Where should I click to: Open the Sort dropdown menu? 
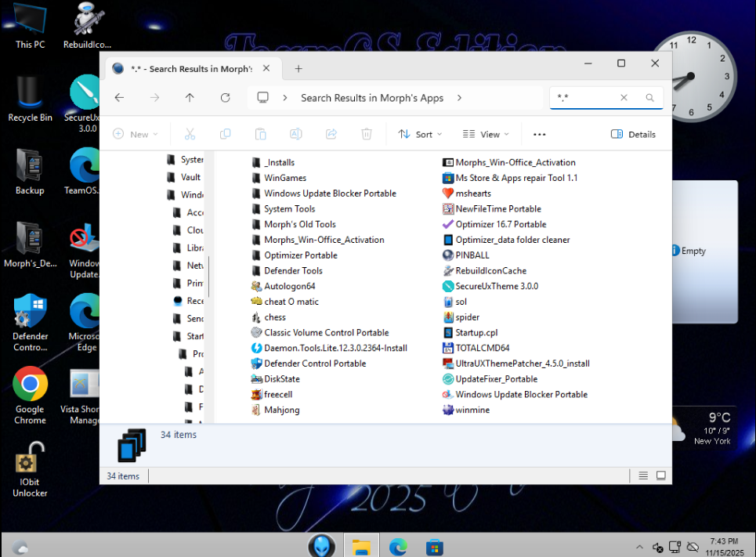click(421, 134)
